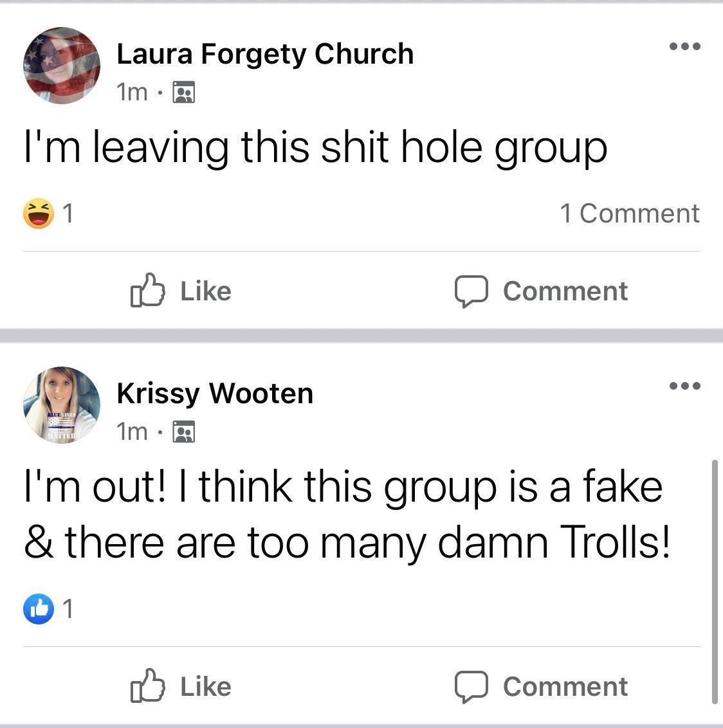Click the speech bubble icon under Laura's post
The width and height of the screenshot is (723, 728).
click(x=471, y=291)
